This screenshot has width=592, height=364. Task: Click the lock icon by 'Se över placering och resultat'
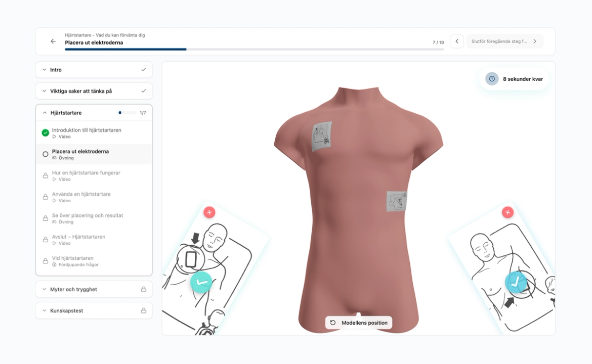[x=46, y=218]
